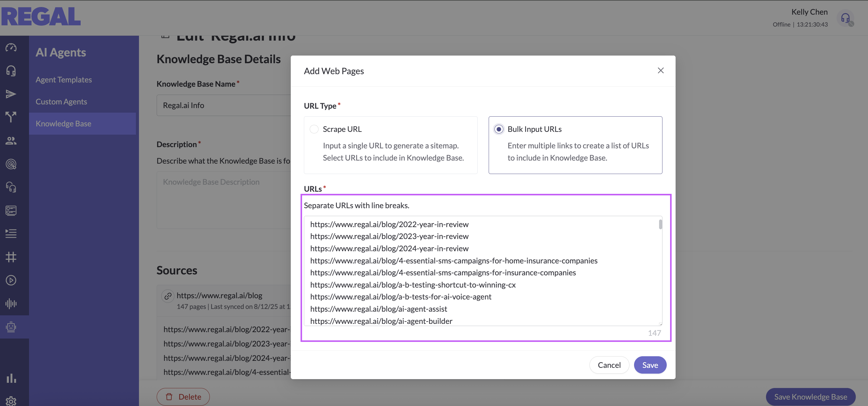The height and width of the screenshot is (406, 868).
Task: Click the Knowledge Base Name input field
Action: point(224,105)
